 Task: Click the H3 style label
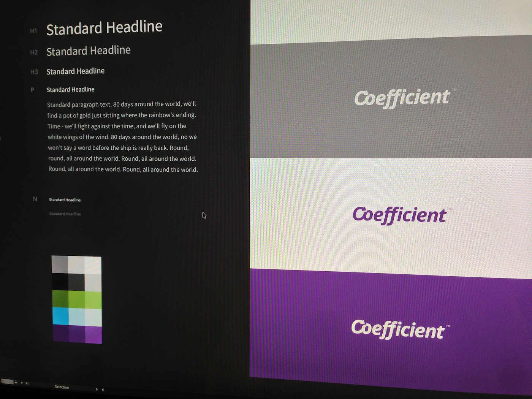tap(34, 72)
